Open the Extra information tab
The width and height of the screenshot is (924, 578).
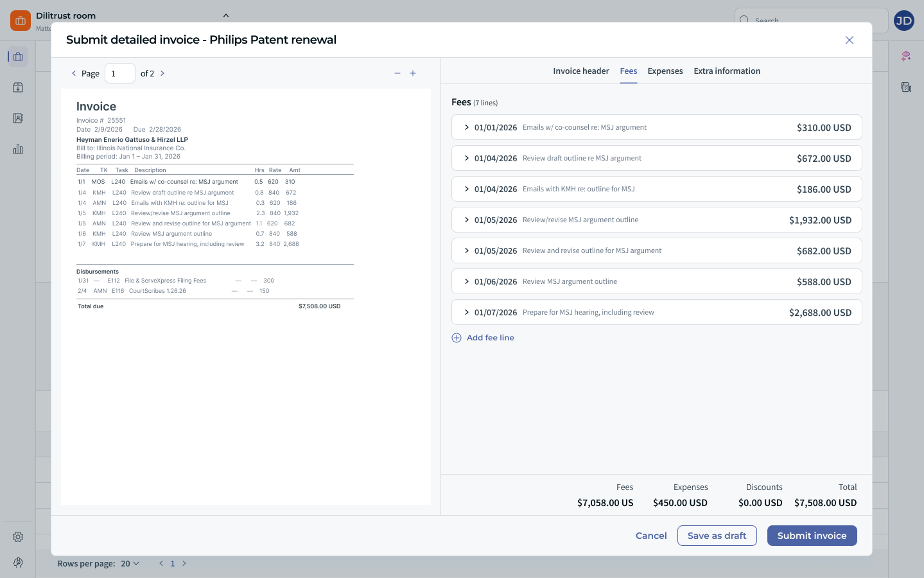[x=727, y=71]
